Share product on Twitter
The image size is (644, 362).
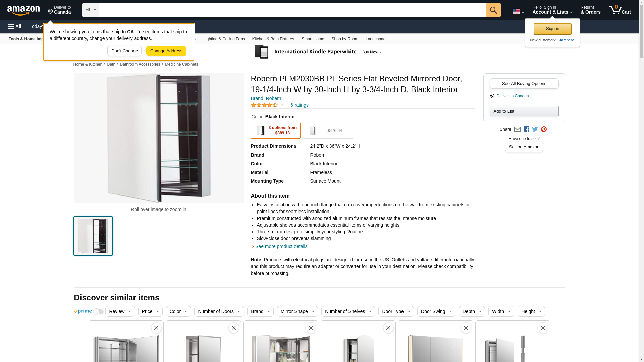[535, 129]
